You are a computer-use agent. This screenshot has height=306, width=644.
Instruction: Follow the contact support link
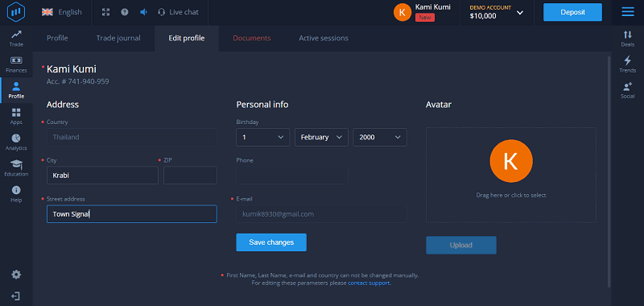(x=369, y=283)
